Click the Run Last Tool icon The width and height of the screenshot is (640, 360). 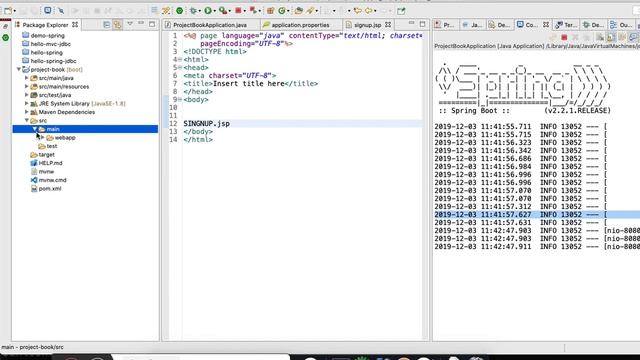pyautogui.click(x=222, y=11)
